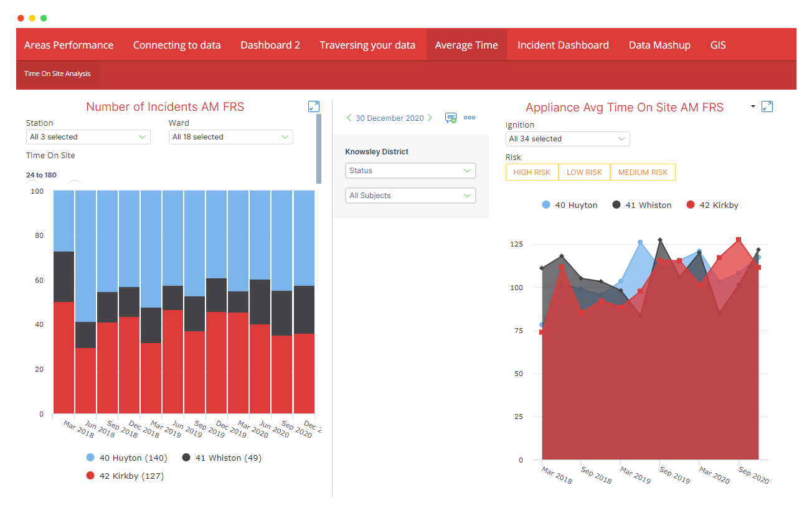812x523 pixels.
Task: Go to next date with right chevron
Action: [430, 118]
